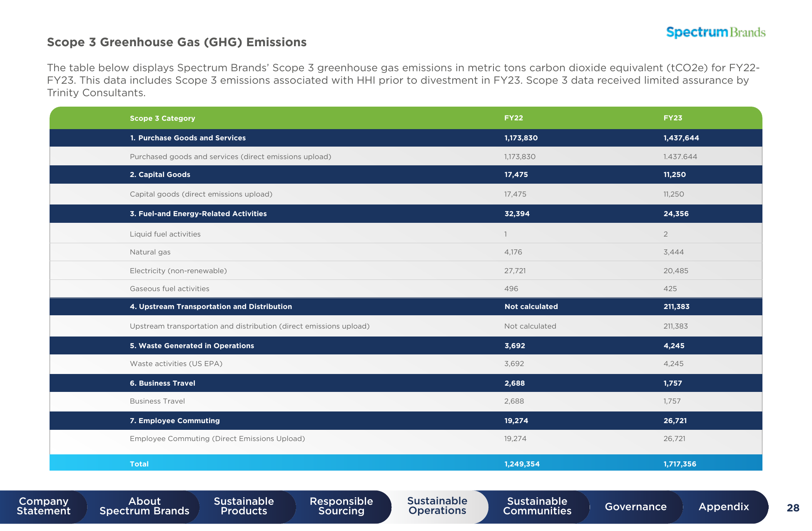The height and width of the screenshot is (531, 812).
Task: Select the value 496 in gaseous fuel row
Action: coord(511,289)
